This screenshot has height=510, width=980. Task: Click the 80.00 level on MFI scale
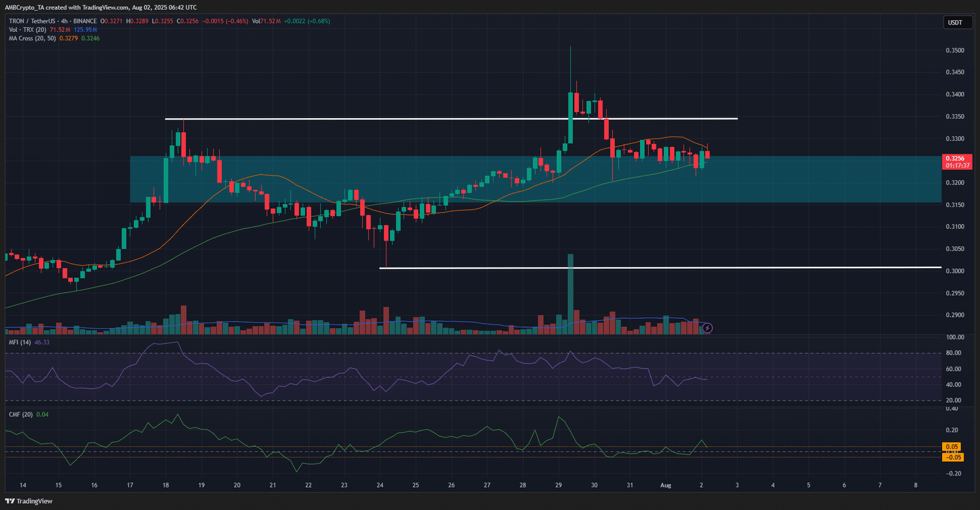click(x=953, y=353)
